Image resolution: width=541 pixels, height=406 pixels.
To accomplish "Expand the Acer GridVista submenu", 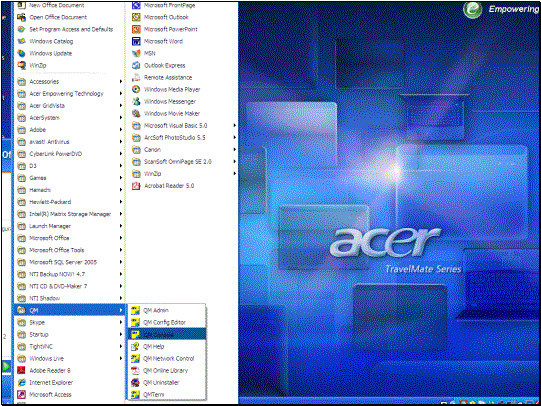I will 69,106.
